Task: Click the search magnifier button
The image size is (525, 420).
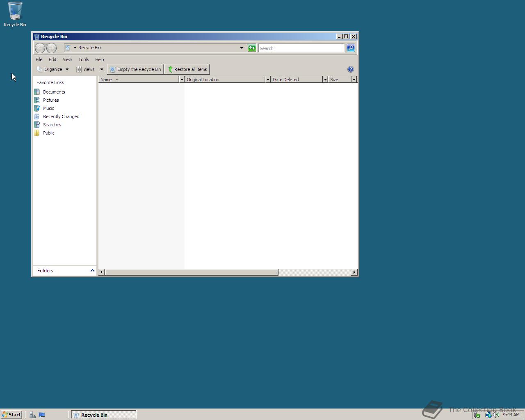Action: pyautogui.click(x=351, y=48)
